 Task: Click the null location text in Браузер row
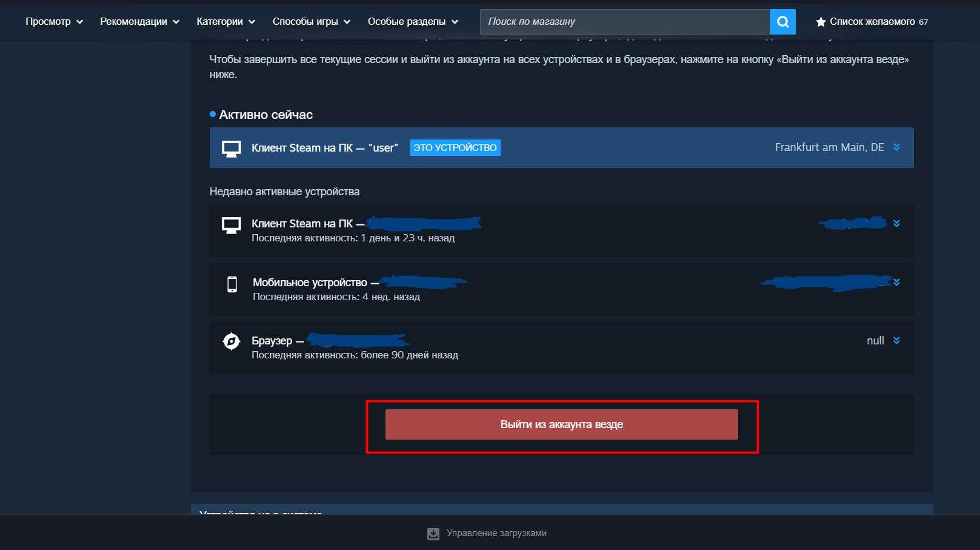pyautogui.click(x=875, y=341)
